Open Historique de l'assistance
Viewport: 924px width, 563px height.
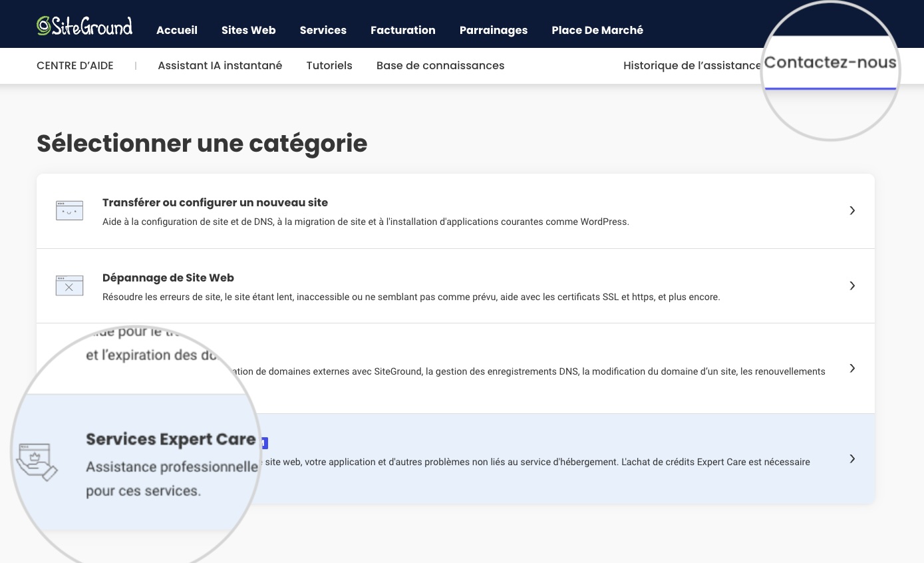pyautogui.click(x=692, y=65)
